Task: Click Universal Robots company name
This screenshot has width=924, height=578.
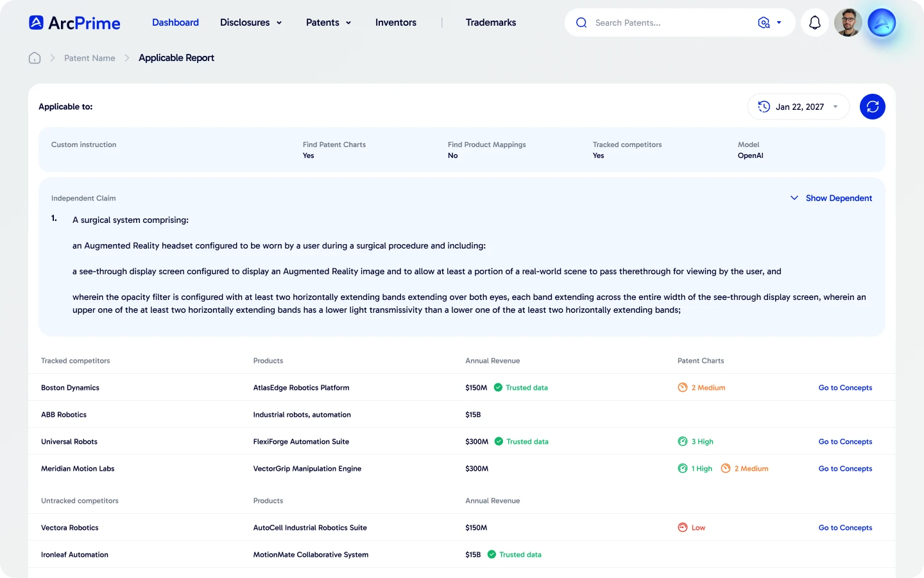Action: coord(69,441)
